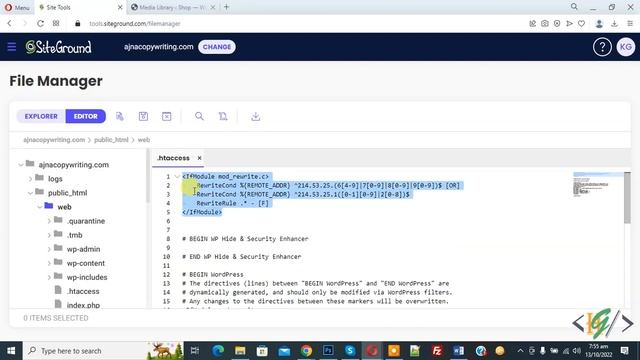Expand the wp-content folder
The image size is (640, 360).
(49, 263)
